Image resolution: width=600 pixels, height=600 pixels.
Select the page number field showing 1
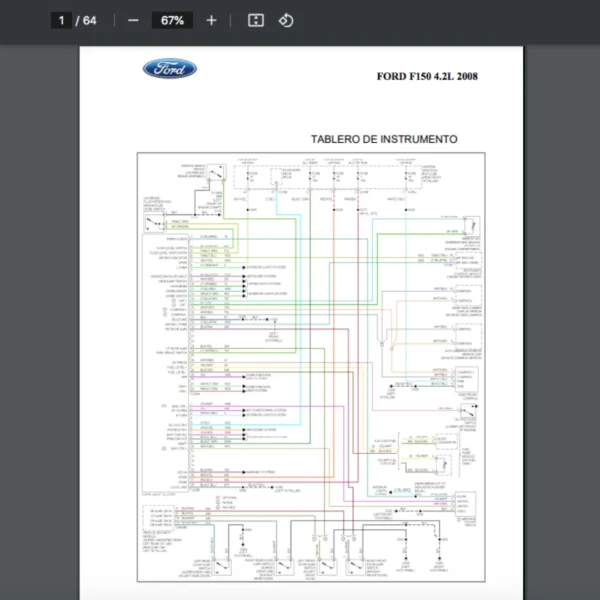tap(61, 20)
